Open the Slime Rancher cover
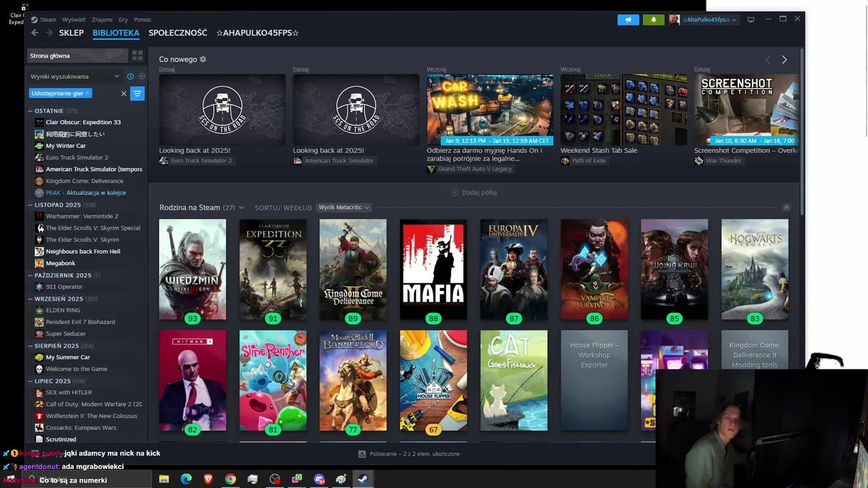Image resolution: width=868 pixels, height=488 pixels. pyautogui.click(x=273, y=380)
